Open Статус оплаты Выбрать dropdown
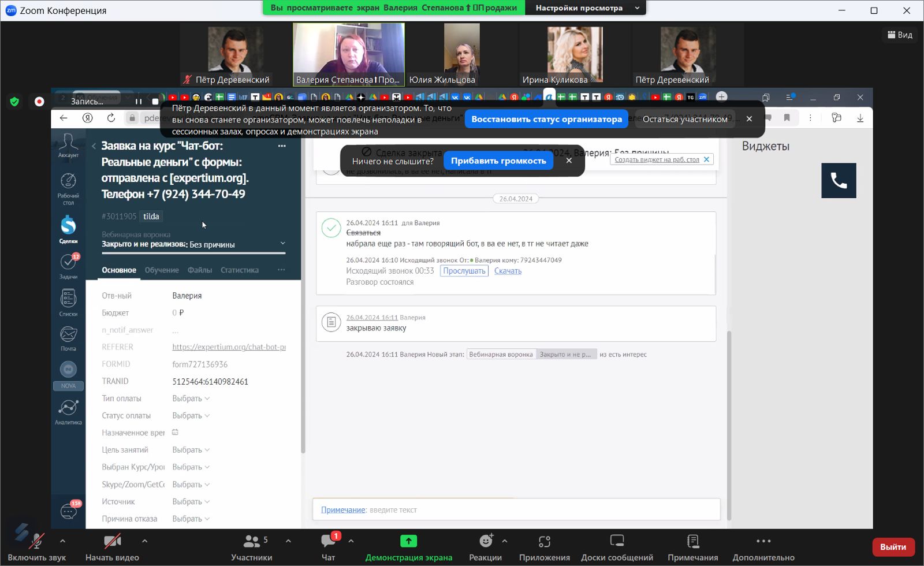924x566 pixels. pyautogui.click(x=191, y=416)
